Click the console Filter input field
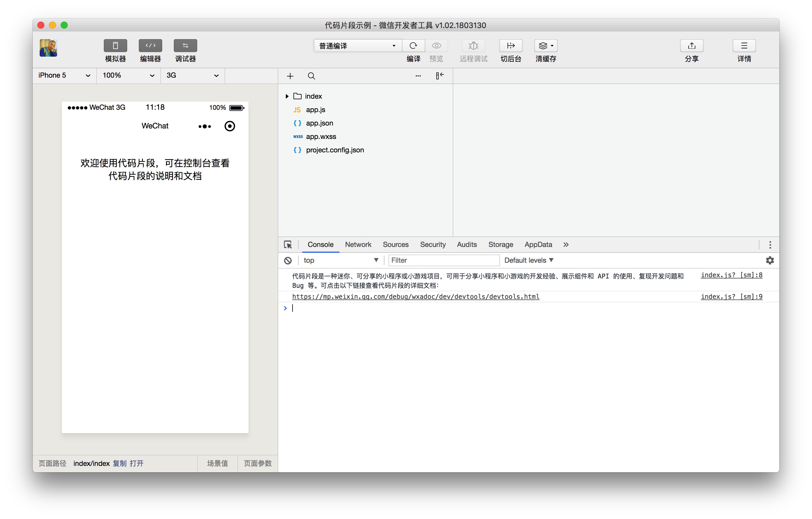Image resolution: width=812 pixels, height=519 pixels. pos(443,260)
